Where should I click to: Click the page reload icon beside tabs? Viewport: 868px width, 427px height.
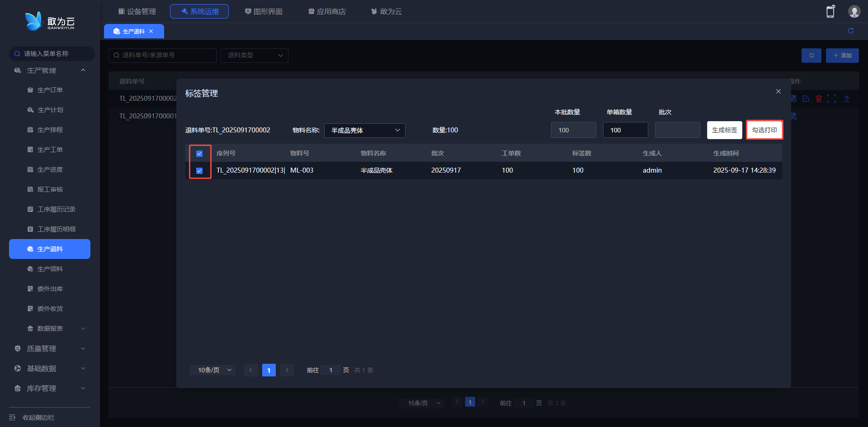pos(851,31)
